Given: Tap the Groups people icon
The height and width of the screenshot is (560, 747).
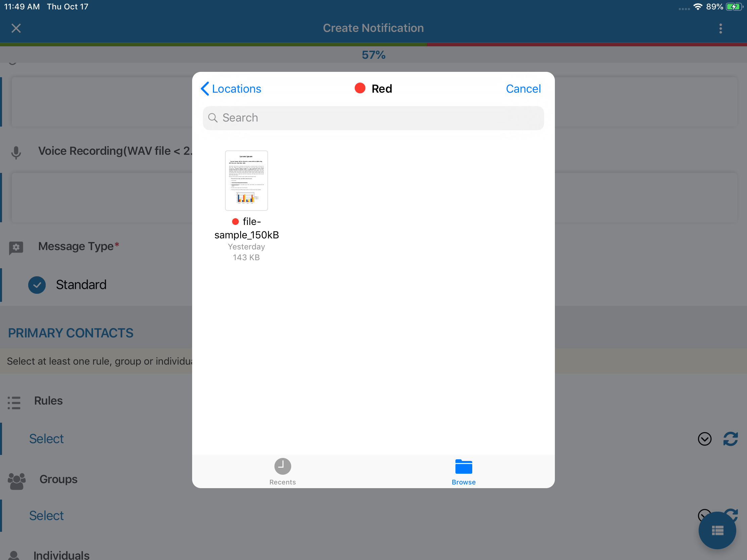Looking at the screenshot, I should pos(16,481).
